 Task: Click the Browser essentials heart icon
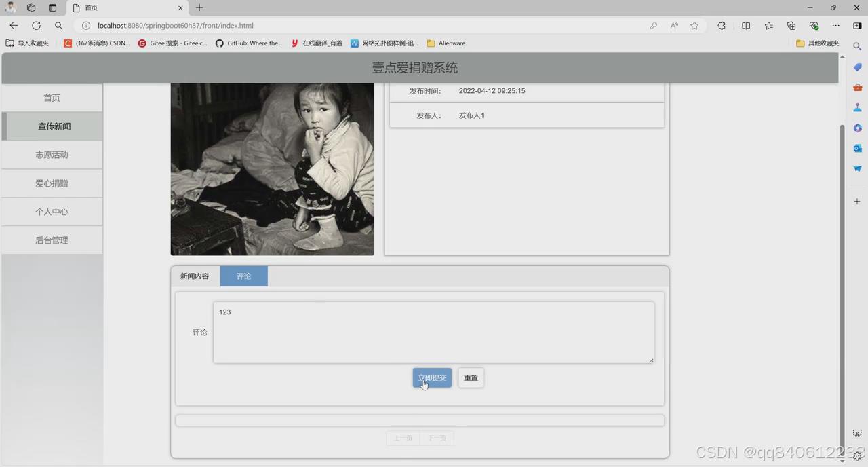click(814, 25)
